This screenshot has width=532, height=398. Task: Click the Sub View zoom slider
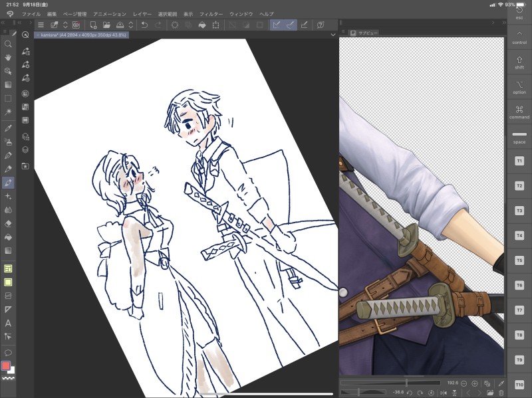pyautogui.click(x=390, y=383)
